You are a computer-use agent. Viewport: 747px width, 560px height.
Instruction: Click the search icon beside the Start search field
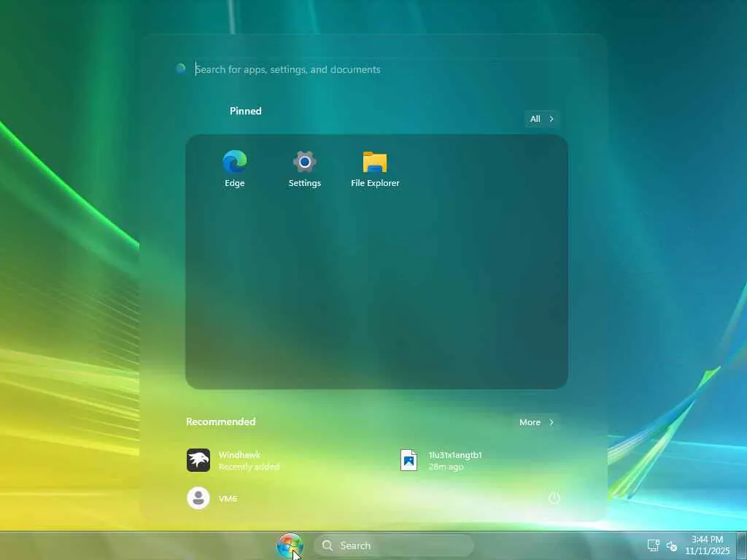click(181, 69)
